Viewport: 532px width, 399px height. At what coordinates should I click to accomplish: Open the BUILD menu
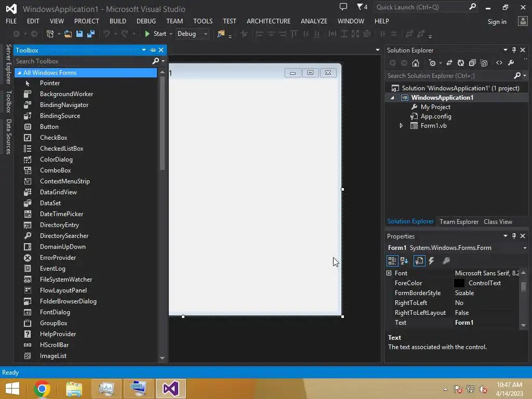tap(118, 21)
